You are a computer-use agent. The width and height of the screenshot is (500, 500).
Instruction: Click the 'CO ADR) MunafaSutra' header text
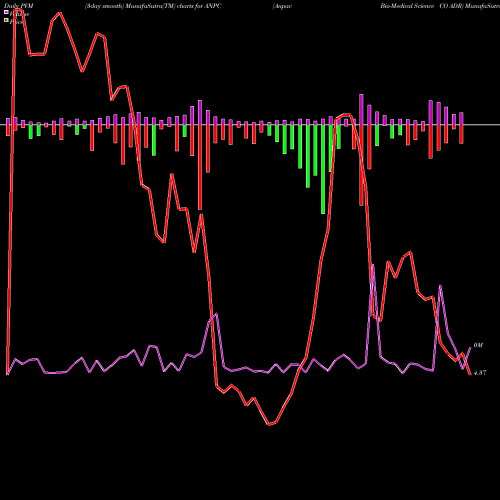pyautogui.click(x=470, y=6)
